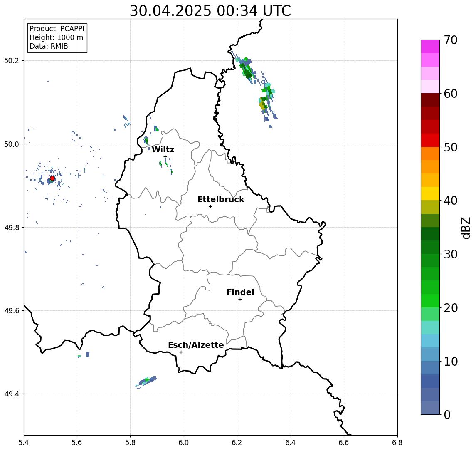This screenshot has width=476, height=451.
Task: Click the 70 value on colorbar
Action: click(450, 40)
